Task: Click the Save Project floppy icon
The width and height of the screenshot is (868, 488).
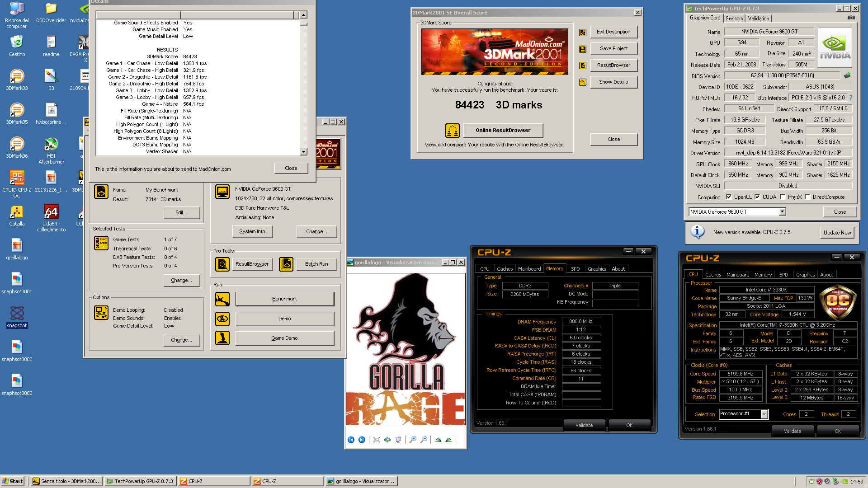Action: pos(583,49)
